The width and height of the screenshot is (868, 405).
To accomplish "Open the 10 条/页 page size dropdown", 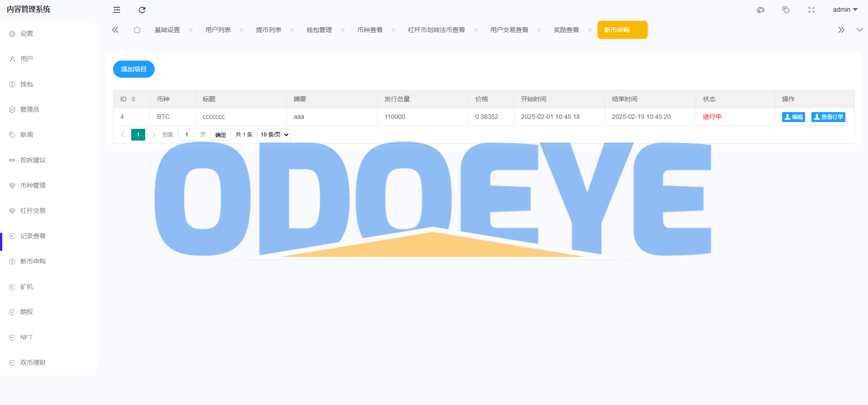I will (x=274, y=135).
